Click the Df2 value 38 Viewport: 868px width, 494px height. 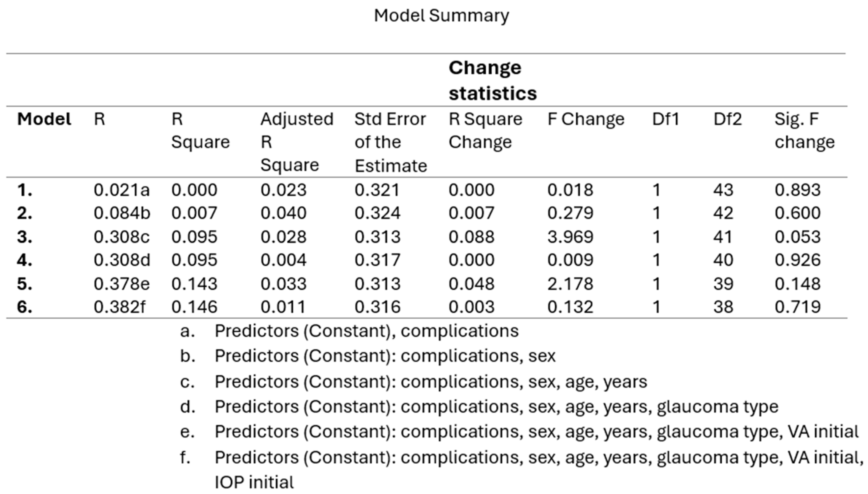pos(723,307)
